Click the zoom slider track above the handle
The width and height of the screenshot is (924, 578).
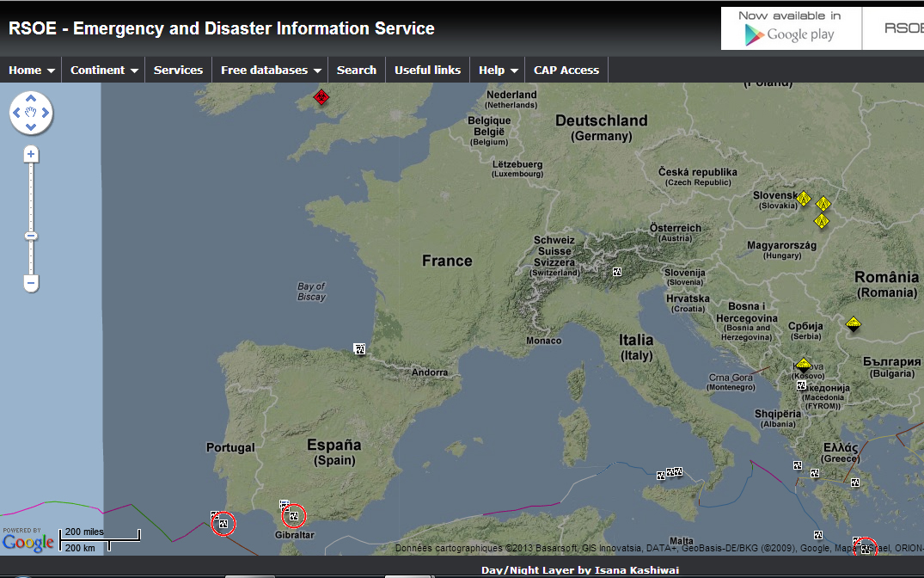[x=31, y=196]
